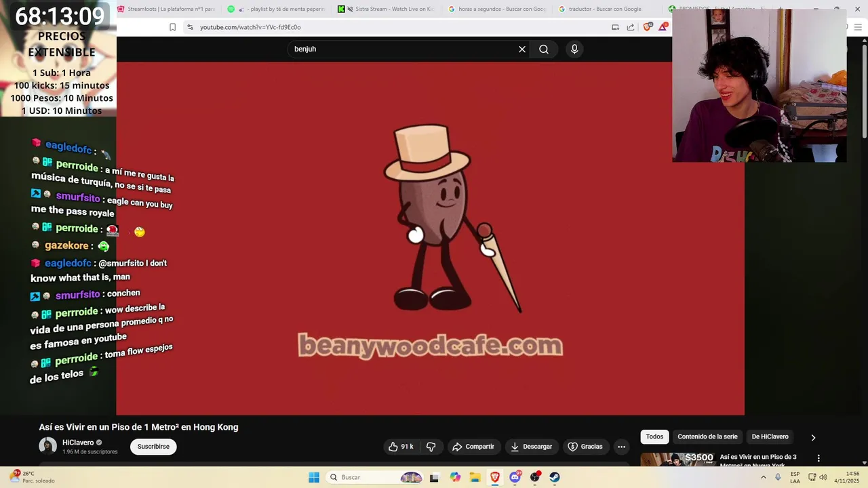Click the YouTube search magnifier button
868x488 pixels.
pos(544,49)
